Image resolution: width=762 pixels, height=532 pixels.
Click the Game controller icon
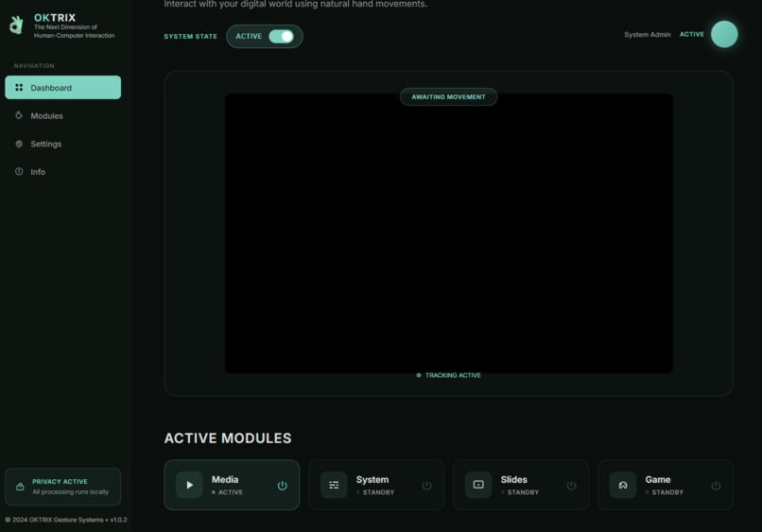(623, 485)
